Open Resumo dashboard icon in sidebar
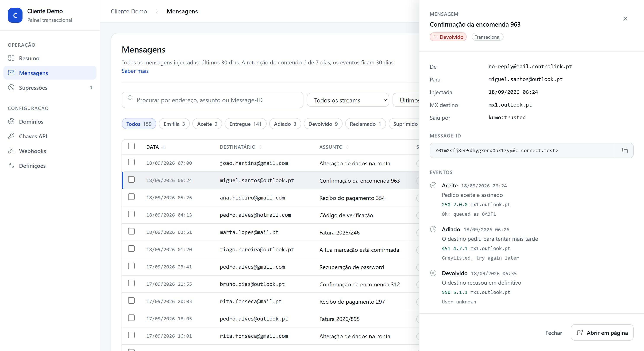644x351 pixels. (x=11, y=58)
